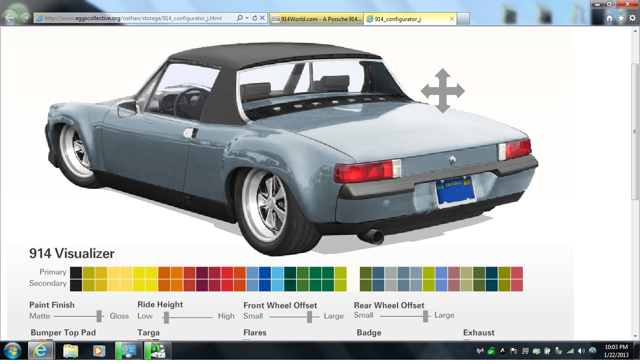
Task: Click the volume speaker tray icon
Action: [x=581, y=351]
